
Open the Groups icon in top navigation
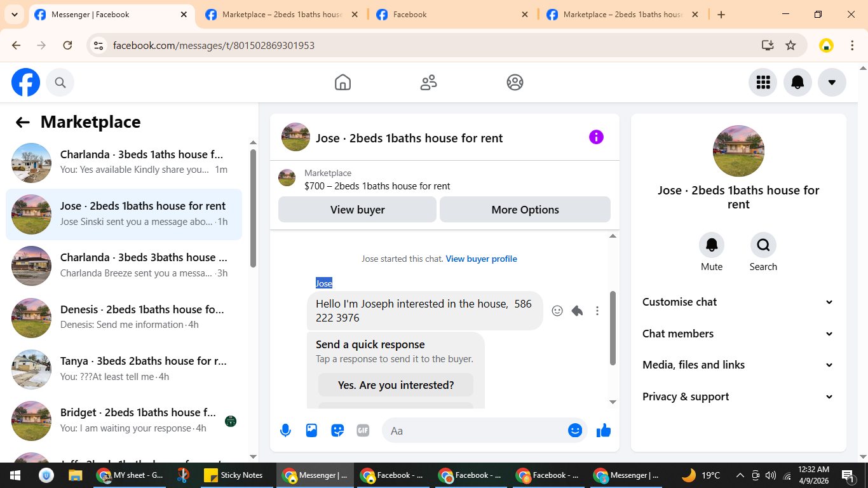click(515, 82)
